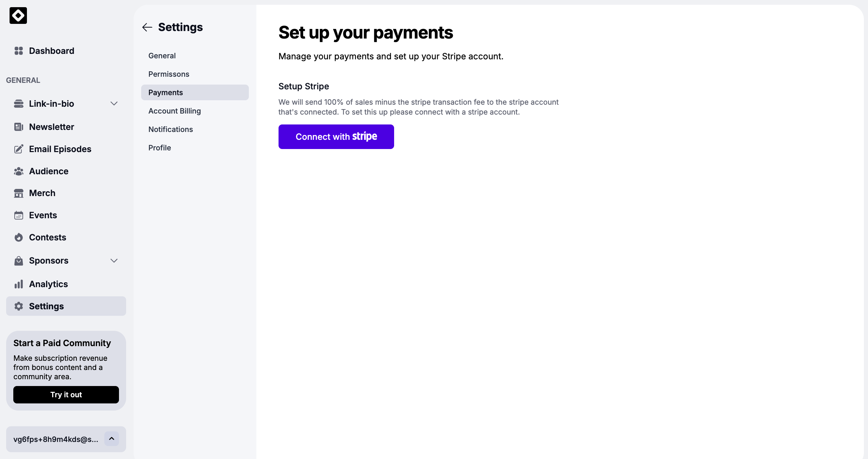Expand the Sponsors submenu chevron
Viewport: 868px width, 459px height.
114,261
